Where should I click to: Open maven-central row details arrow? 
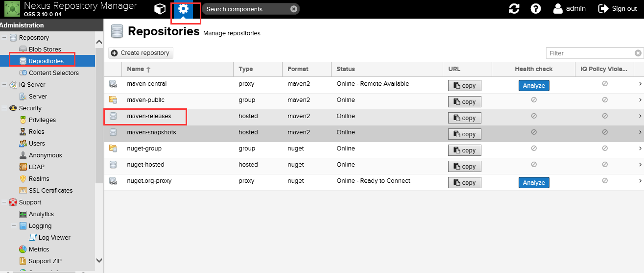pos(640,84)
